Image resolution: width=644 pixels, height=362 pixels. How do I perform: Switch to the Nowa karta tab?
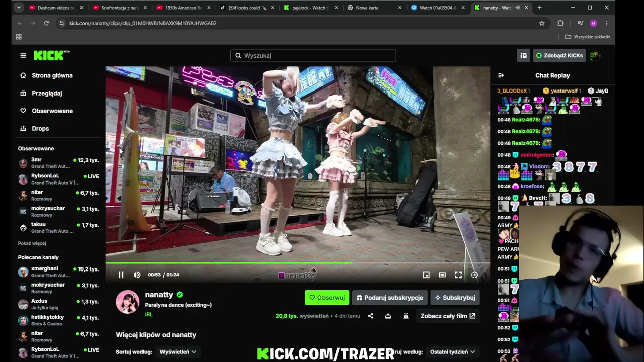click(374, 8)
